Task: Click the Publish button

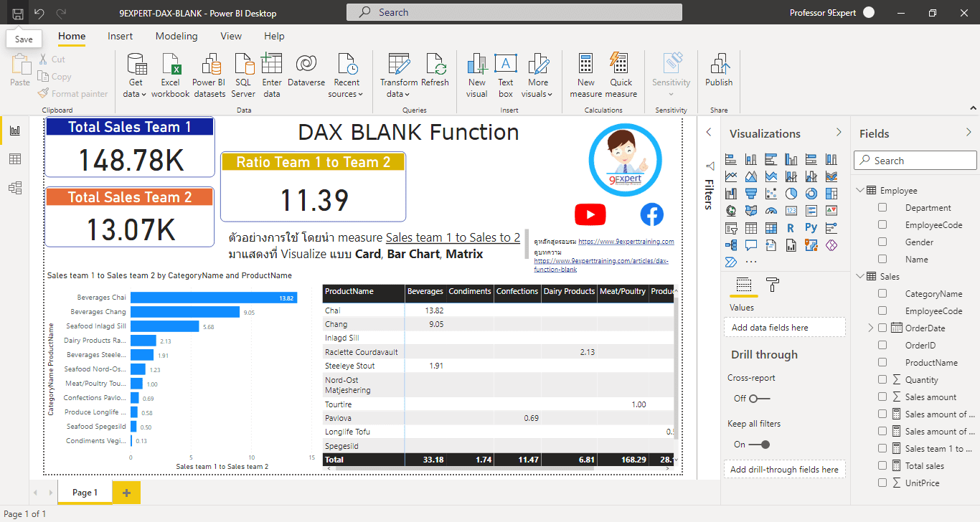Action: coord(718,72)
